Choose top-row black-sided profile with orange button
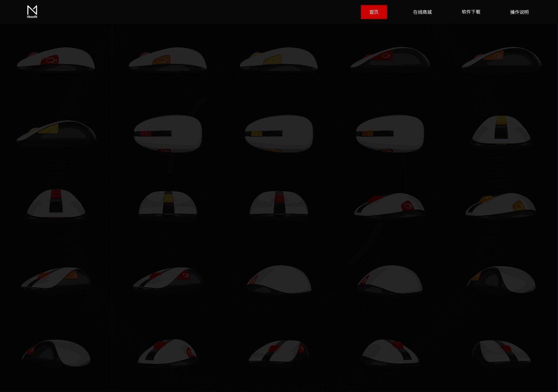The width and height of the screenshot is (558, 392). (x=501, y=59)
